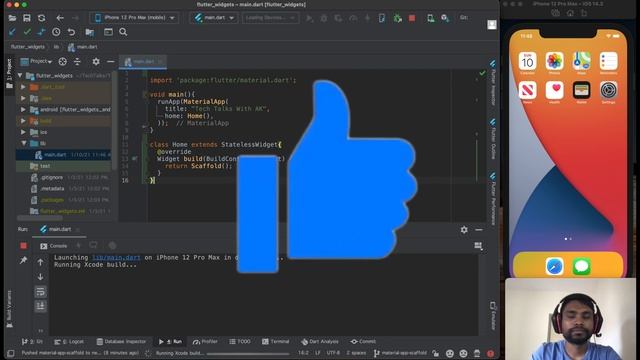Click the lib/main.dart link in console
This screenshot has height=360, width=640.
[116, 258]
